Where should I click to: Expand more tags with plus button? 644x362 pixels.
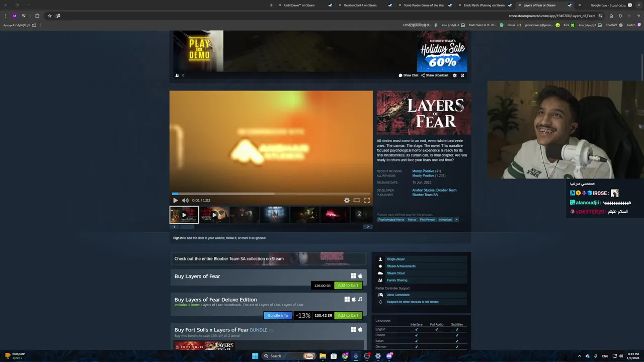pyautogui.click(x=456, y=219)
